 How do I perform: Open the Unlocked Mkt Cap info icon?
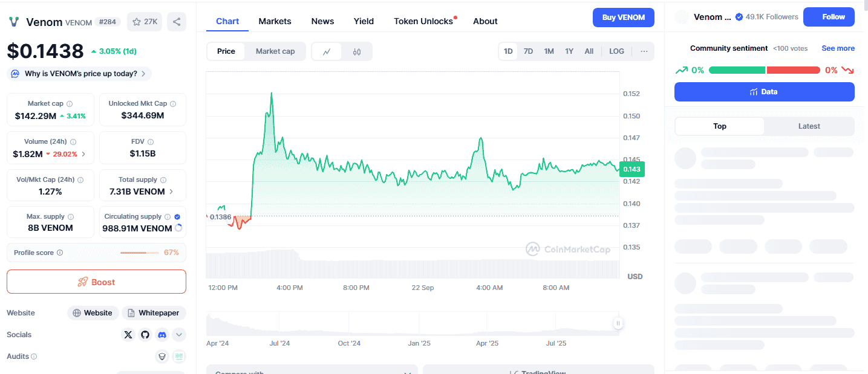tap(173, 104)
